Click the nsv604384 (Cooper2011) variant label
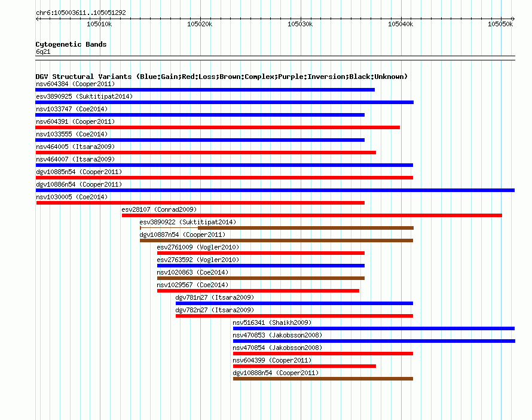 75,84
